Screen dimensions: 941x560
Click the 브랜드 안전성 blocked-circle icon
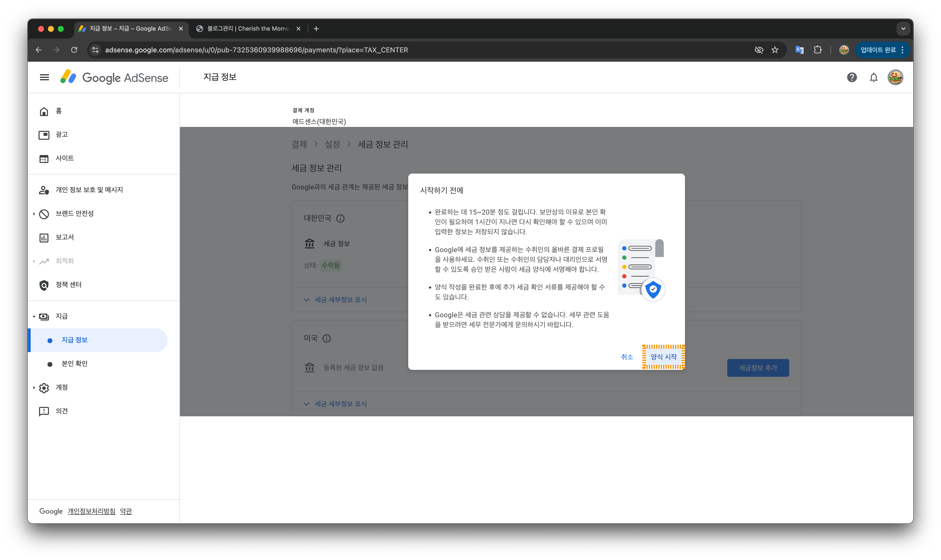click(44, 214)
